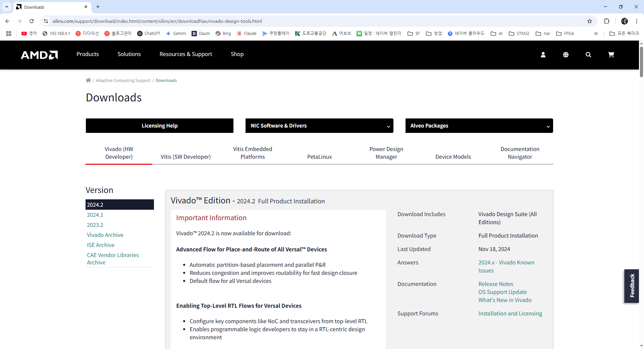Click the Downloads breadcrumb link
Screen dimensions: 644x349
166,81
